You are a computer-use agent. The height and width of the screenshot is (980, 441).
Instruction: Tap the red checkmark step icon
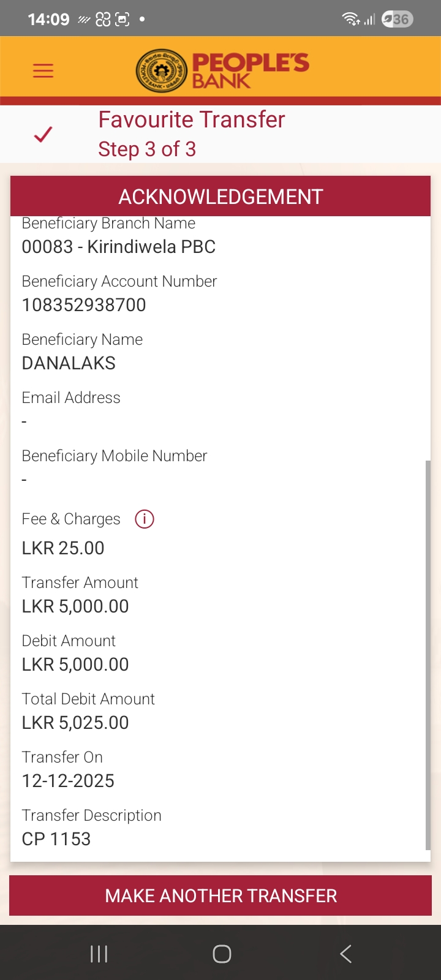point(43,134)
